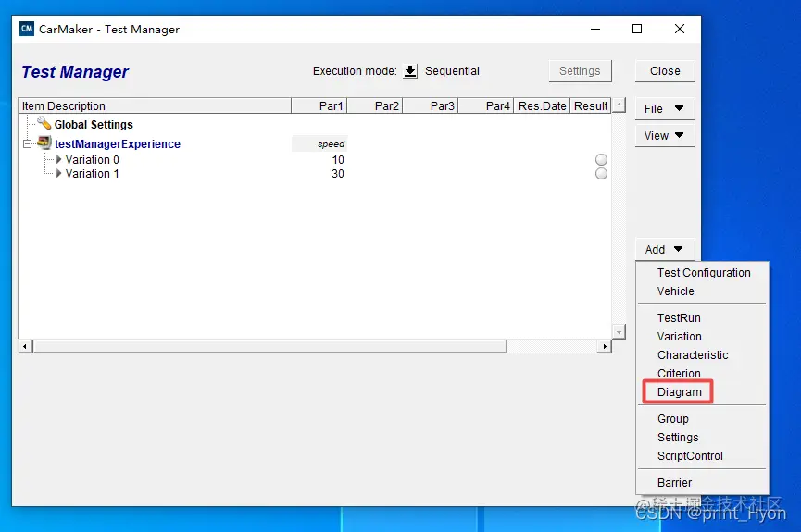Image resolution: width=801 pixels, height=532 pixels.
Task: Expand the Variation 1 disclosure triangle
Action: point(58,174)
